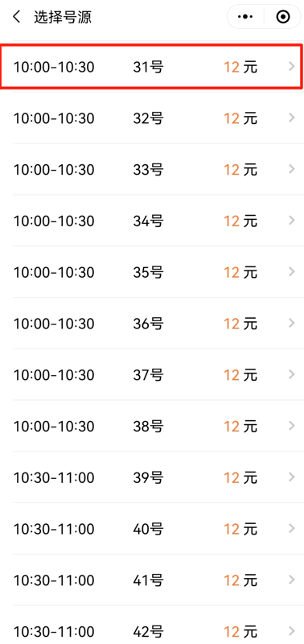
Task: Open the 38号 slot via its arrow
Action: (292, 426)
